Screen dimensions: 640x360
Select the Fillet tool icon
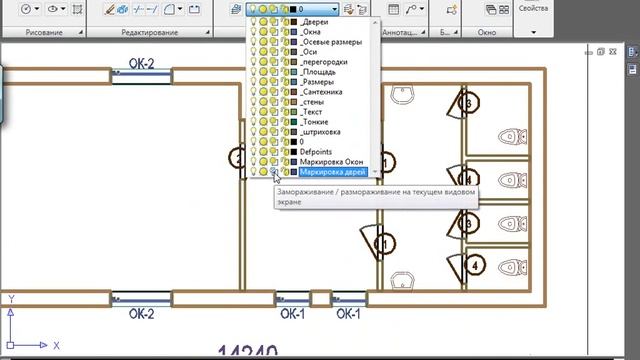tap(169, 9)
